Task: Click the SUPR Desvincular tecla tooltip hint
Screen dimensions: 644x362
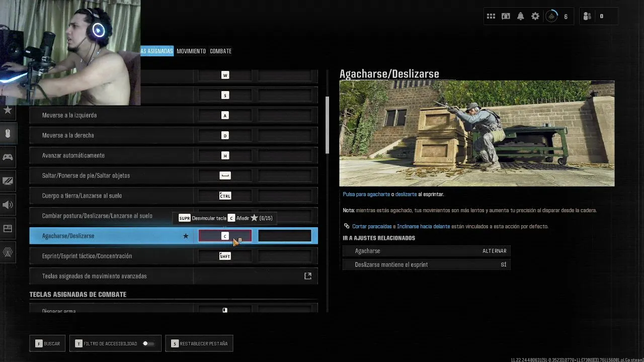Action: tap(202, 218)
